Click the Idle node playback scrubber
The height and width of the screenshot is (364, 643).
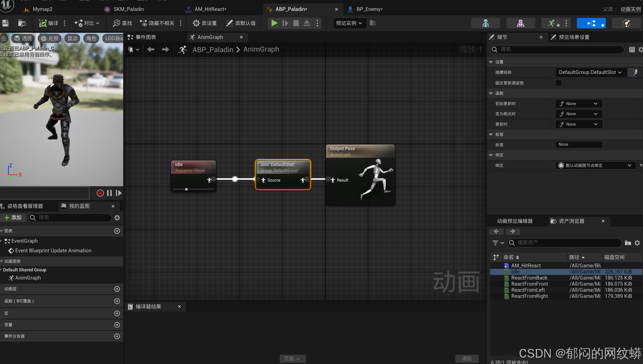pyautogui.click(x=186, y=189)
